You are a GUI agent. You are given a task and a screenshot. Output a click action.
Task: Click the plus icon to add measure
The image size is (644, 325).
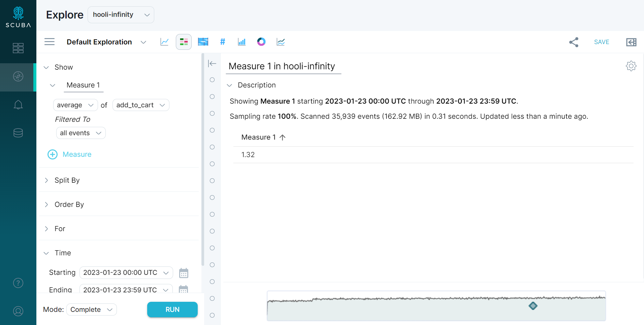pos(53,154)
